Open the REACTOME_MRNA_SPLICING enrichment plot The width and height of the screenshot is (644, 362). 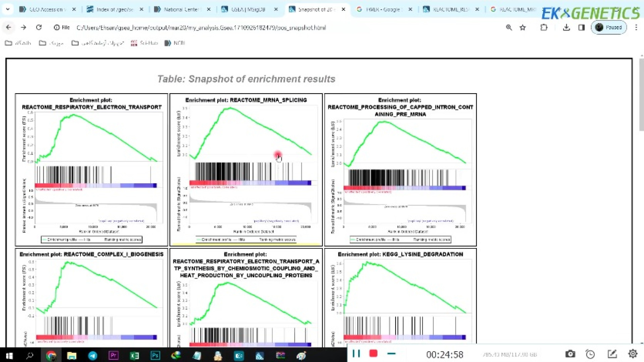pos(246,170)
